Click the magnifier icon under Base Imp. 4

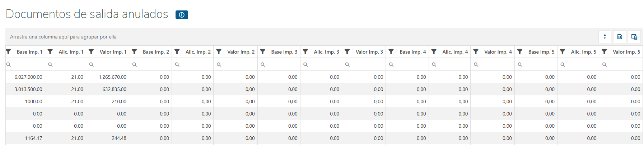tap(391, 64)
